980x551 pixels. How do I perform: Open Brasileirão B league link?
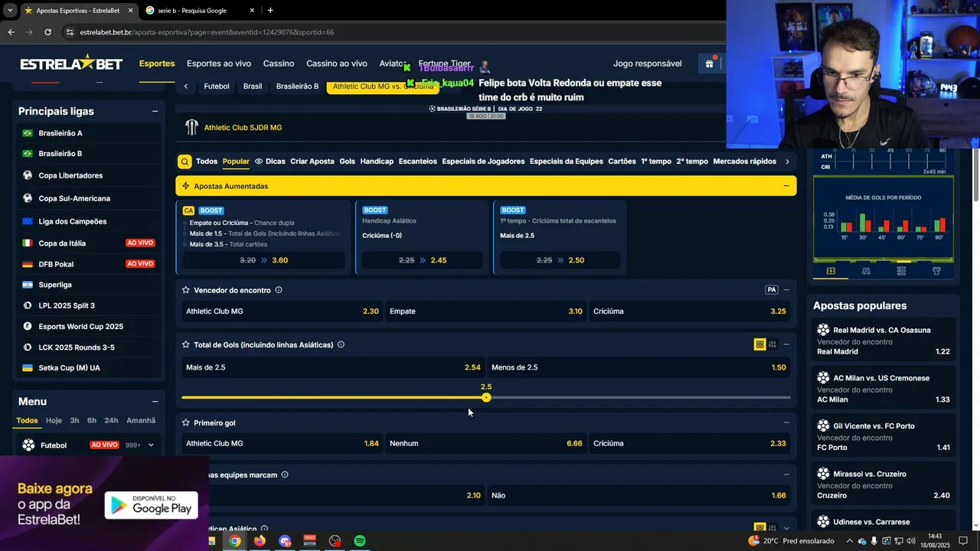coord(60,154)
